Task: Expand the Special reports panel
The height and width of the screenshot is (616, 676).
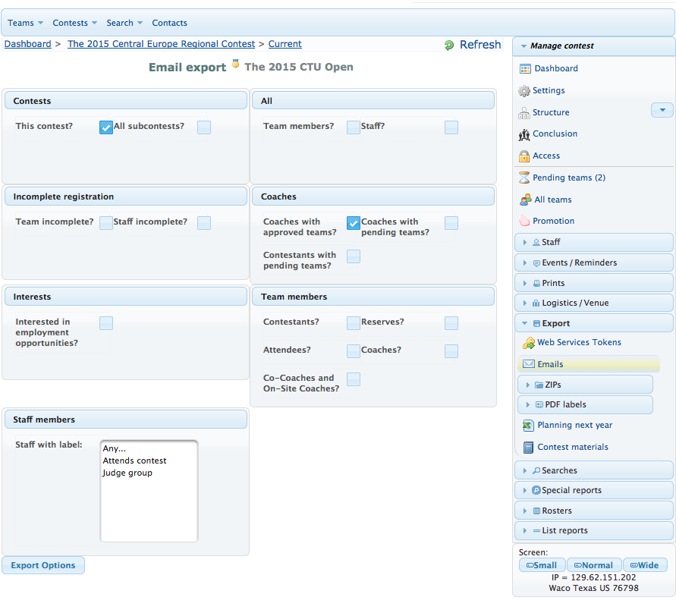Action: pos(593,490)
